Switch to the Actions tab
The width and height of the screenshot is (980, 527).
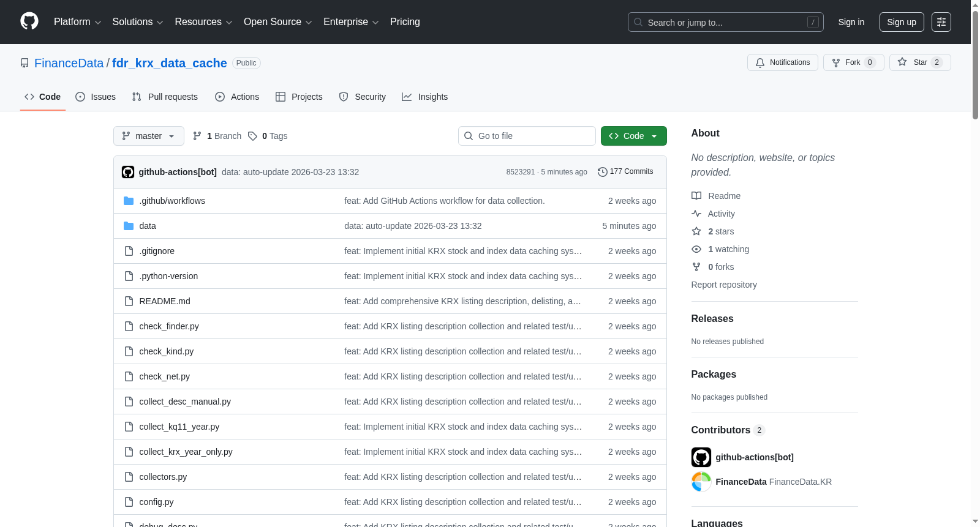pyautogui.click(x=237, y=97)
